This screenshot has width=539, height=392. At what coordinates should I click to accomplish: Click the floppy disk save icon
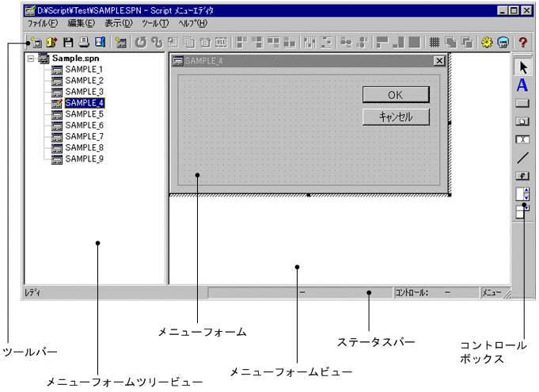point(68,42)
